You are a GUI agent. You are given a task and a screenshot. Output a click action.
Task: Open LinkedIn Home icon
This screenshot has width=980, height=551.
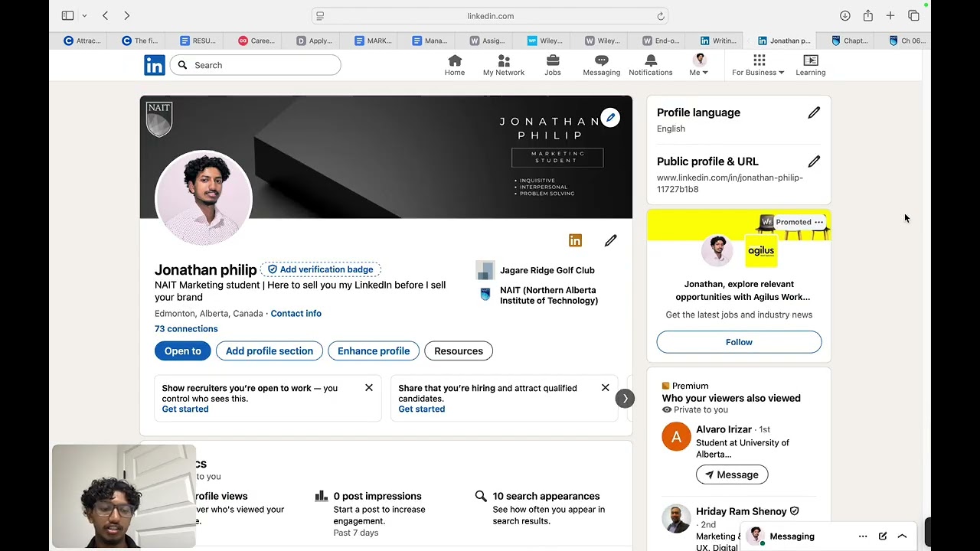pyautogui.click(x=455, y=65)
